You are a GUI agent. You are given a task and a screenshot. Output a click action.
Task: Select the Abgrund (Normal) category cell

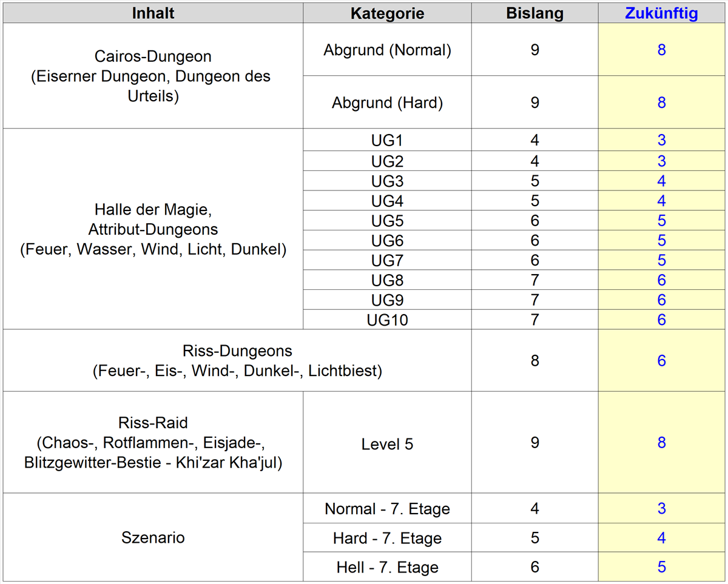point(387,50)
